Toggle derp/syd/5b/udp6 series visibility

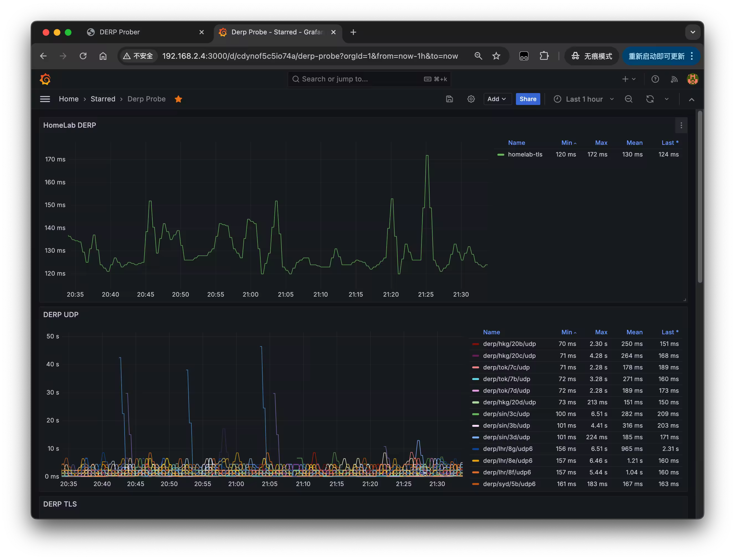tap(509, 484)
